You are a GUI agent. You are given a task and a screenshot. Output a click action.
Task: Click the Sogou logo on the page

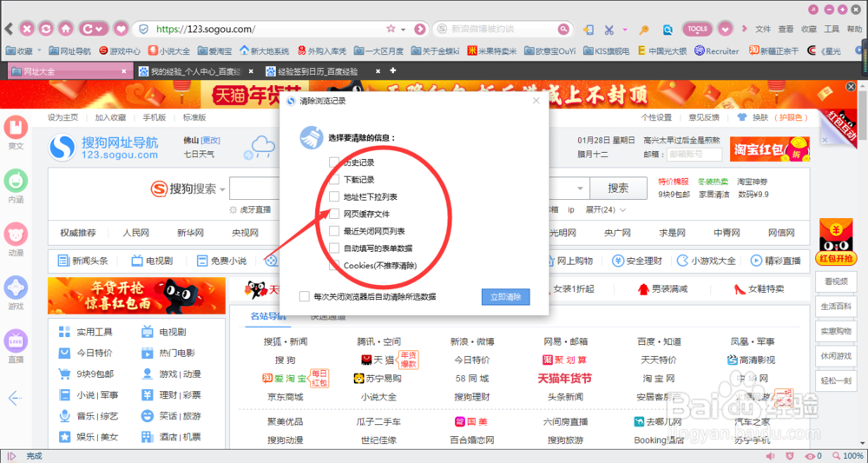pyautogui.click(x=62, y=148)
